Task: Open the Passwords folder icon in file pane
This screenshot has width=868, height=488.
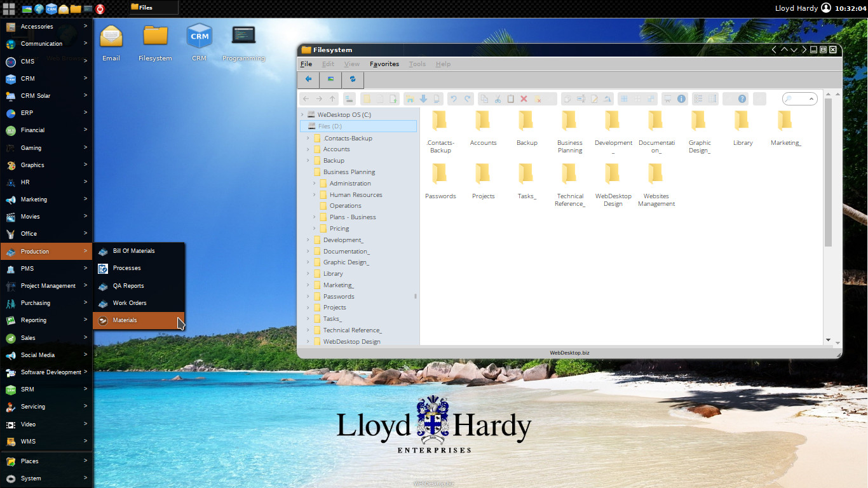Action: pyautogui.click(x=440, y=173)
